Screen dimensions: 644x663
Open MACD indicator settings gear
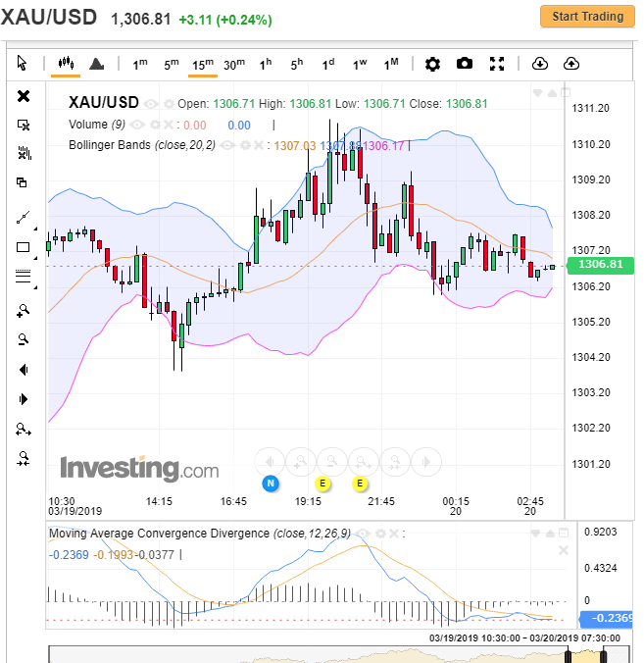click(380, 534)
